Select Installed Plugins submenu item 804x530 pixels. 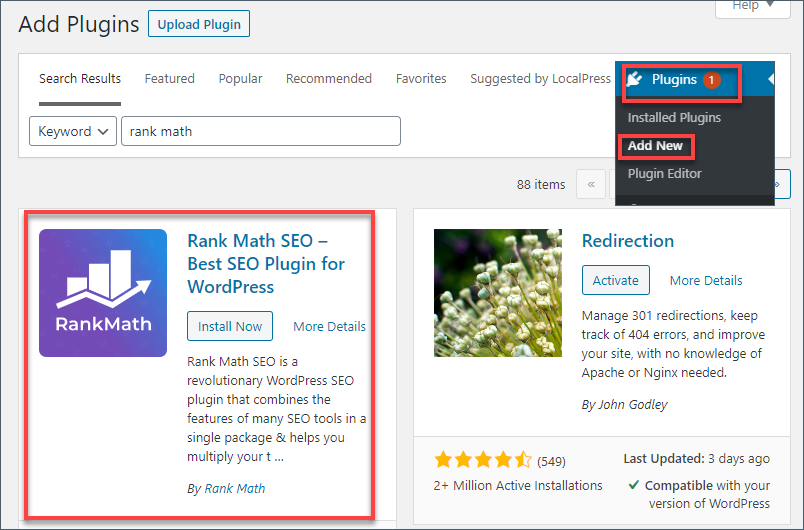point(674,117)
